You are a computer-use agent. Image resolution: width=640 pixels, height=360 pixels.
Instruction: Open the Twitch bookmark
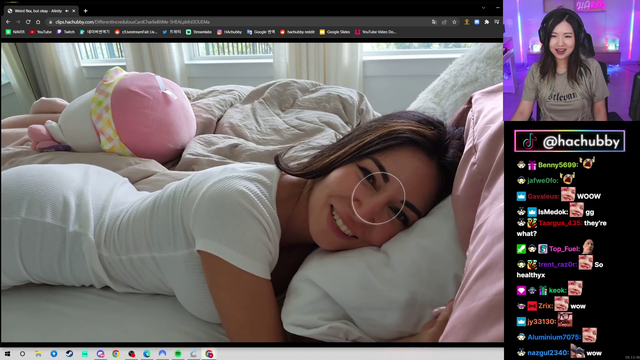coord(66,32)
